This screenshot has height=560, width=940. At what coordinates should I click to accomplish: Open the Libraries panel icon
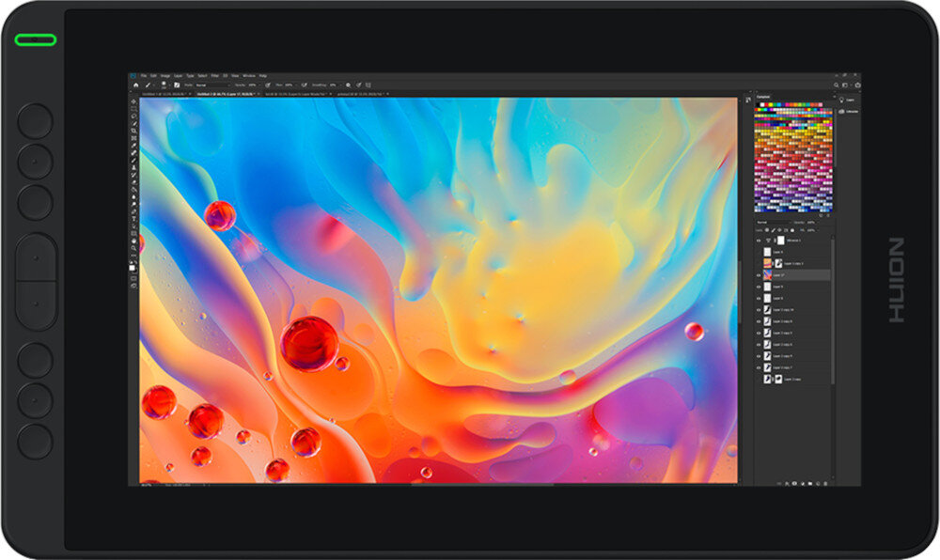pyautogui.click(x=842, y=111)
